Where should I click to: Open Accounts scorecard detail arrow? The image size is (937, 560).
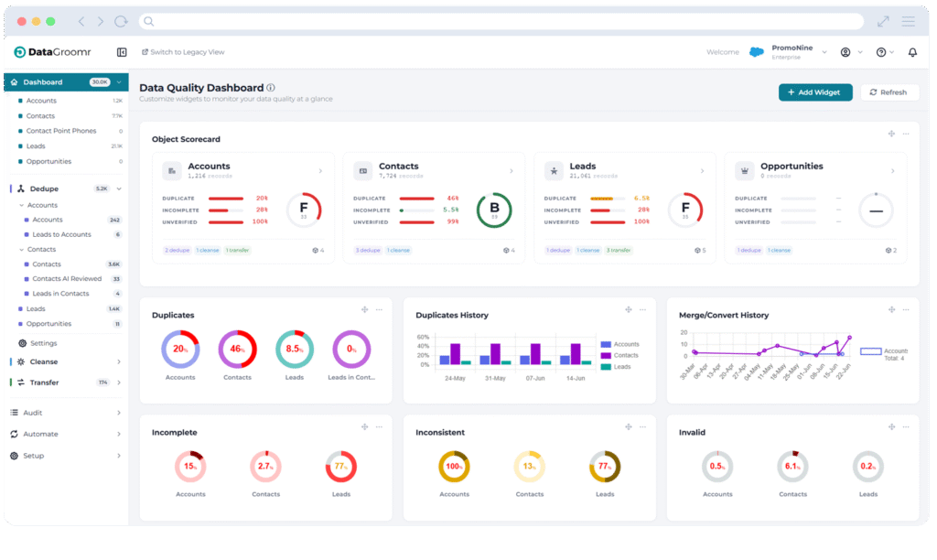(321, 171)
